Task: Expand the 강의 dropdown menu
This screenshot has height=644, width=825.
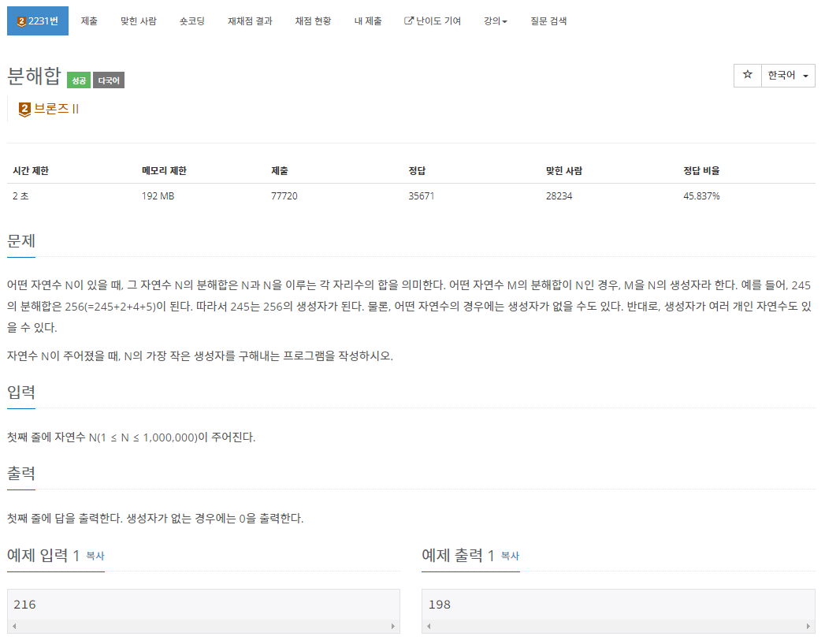Action: pyautogui.click(x=495, y=21)
